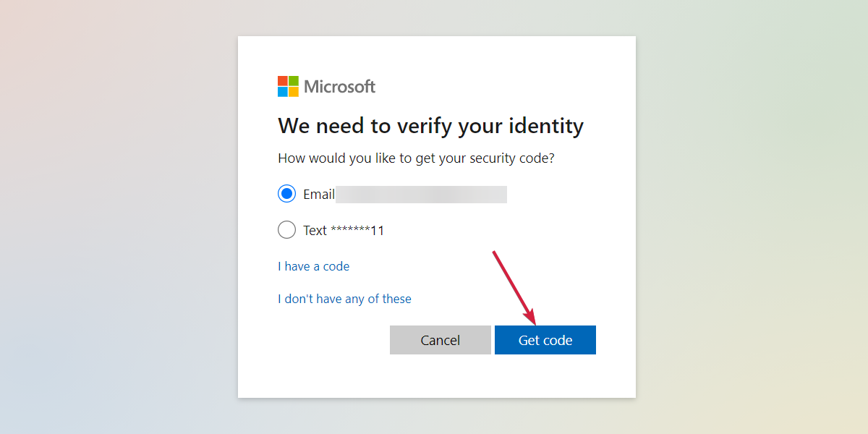Choose the Email option label
This screenshot has height=434, width=868.
[319, 194]
